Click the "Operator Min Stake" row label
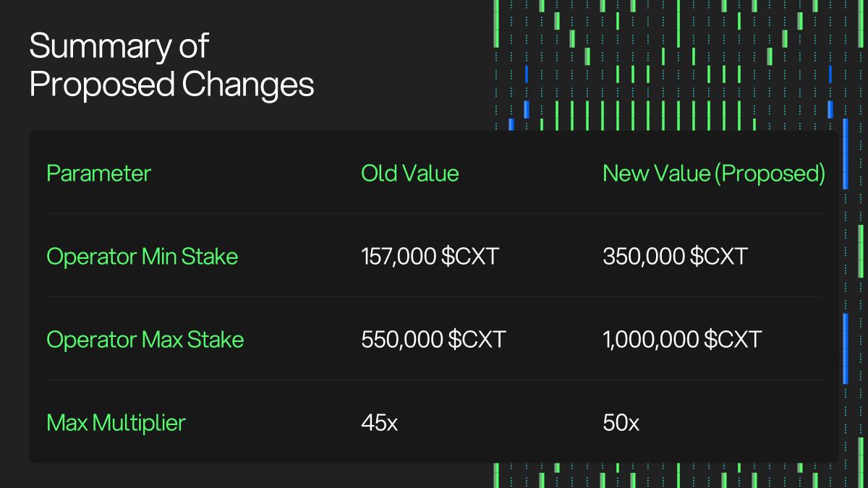Image resolution: width=868 pixels, height=488 pixels. point(142,257)
